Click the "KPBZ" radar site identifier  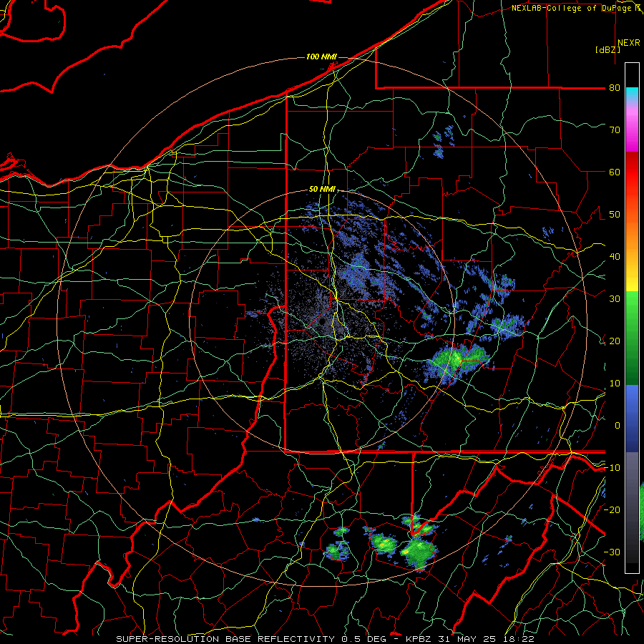pos(419,639)
